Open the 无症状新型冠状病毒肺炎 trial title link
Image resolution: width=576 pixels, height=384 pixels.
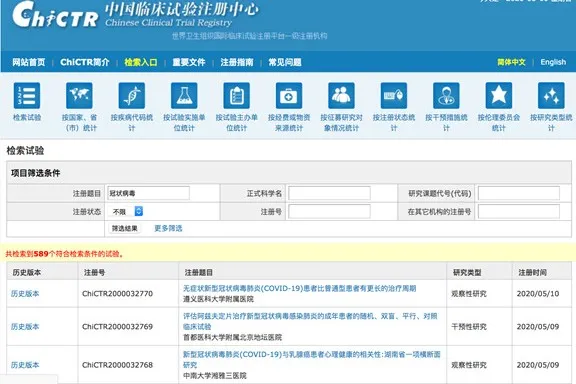299,288
